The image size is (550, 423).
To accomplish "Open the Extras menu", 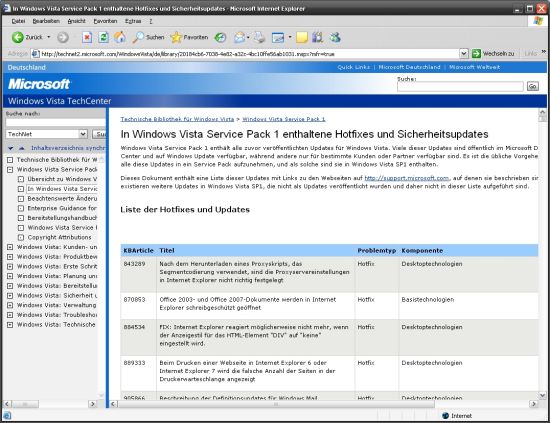I will click(133, 21).
